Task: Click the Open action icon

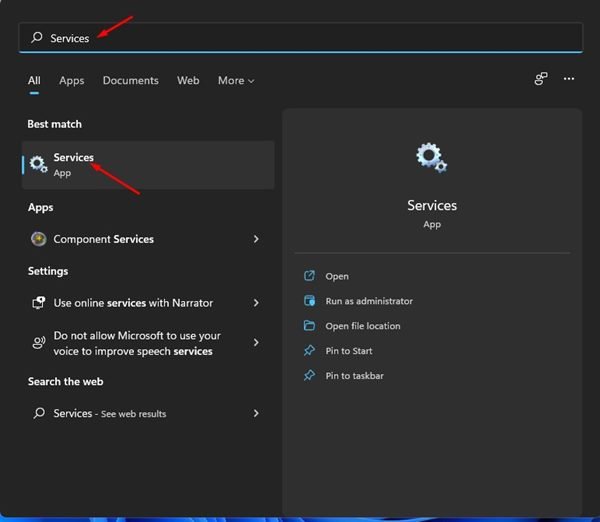Action: 309,276
